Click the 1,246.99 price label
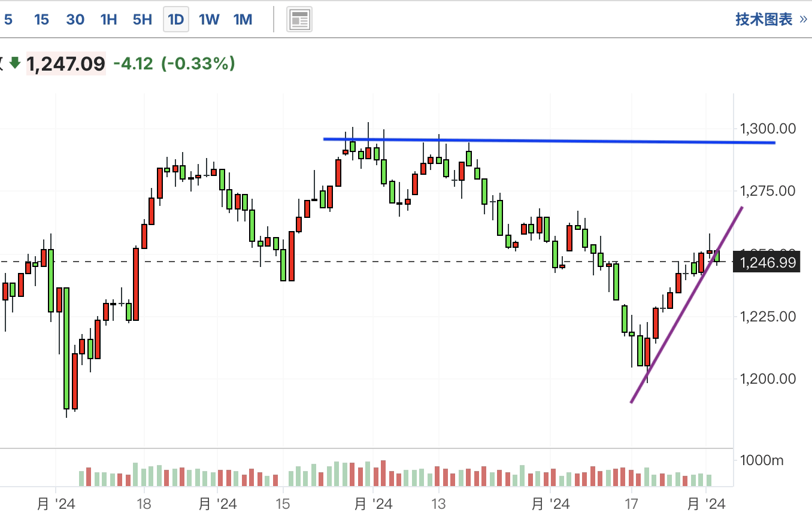Image resolution: width=812 pixels, height=516 pixels. point(768,262)
